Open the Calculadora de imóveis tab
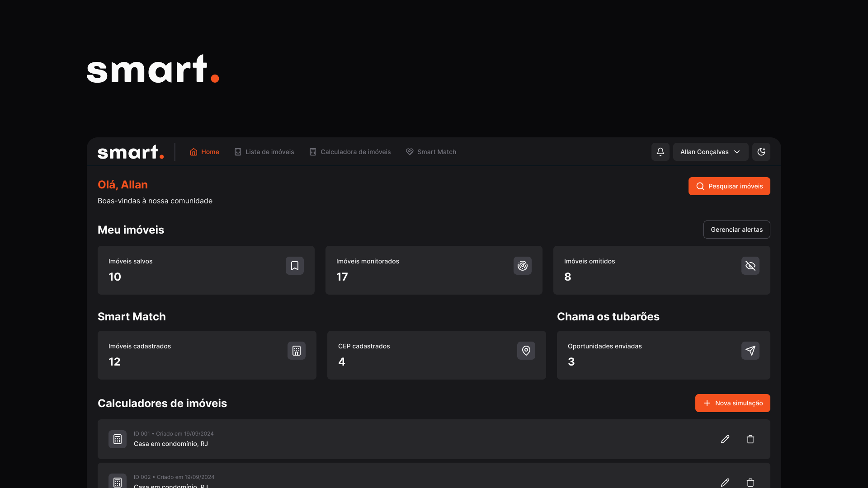 coord(350,152)
